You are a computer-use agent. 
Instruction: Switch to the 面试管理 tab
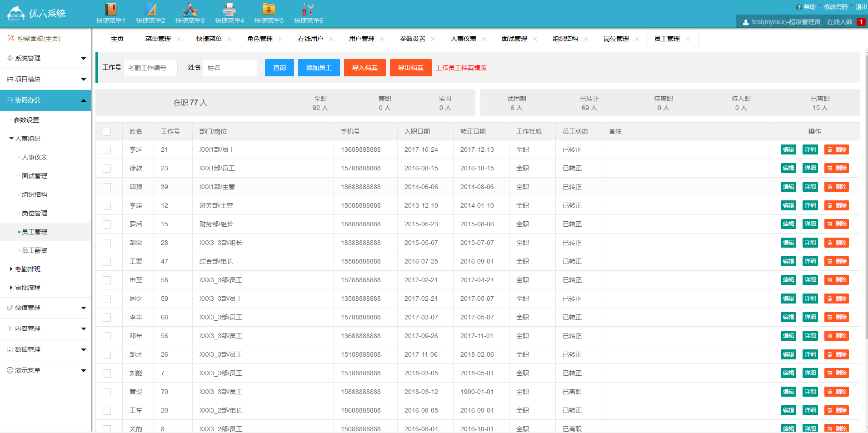[x=514, y=39]
